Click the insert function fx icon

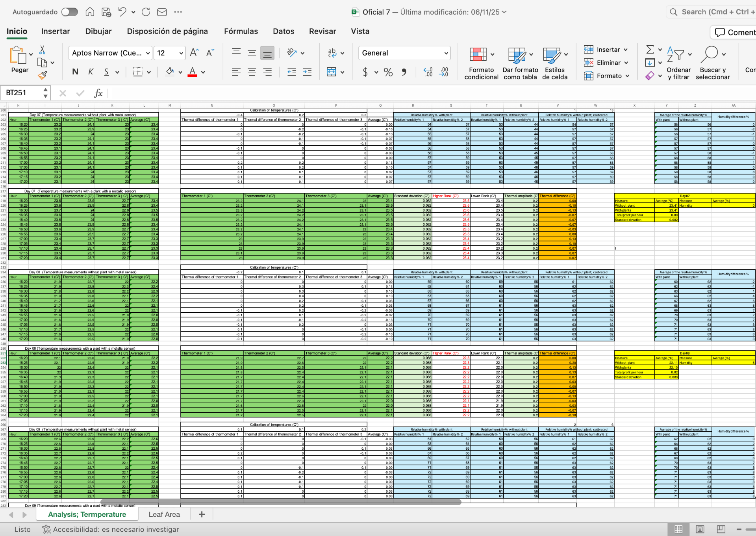98,93
